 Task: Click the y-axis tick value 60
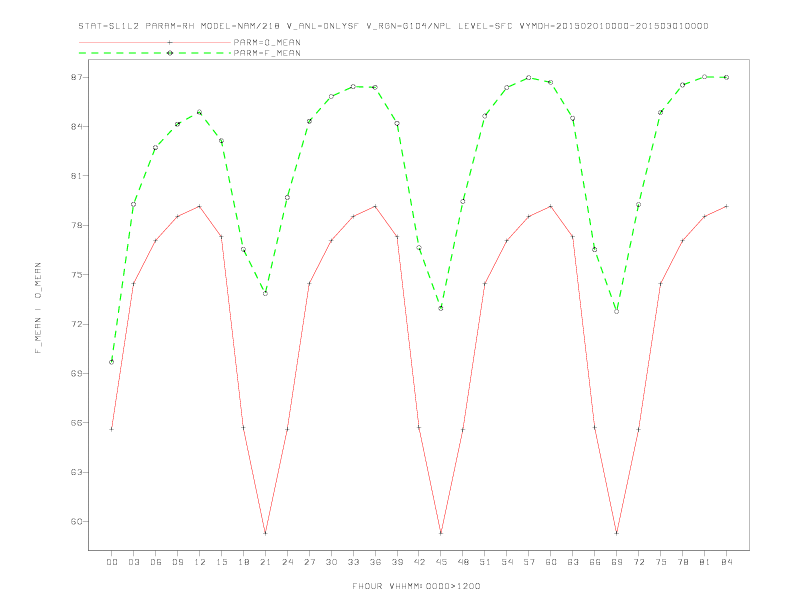[x=76, y=522]
